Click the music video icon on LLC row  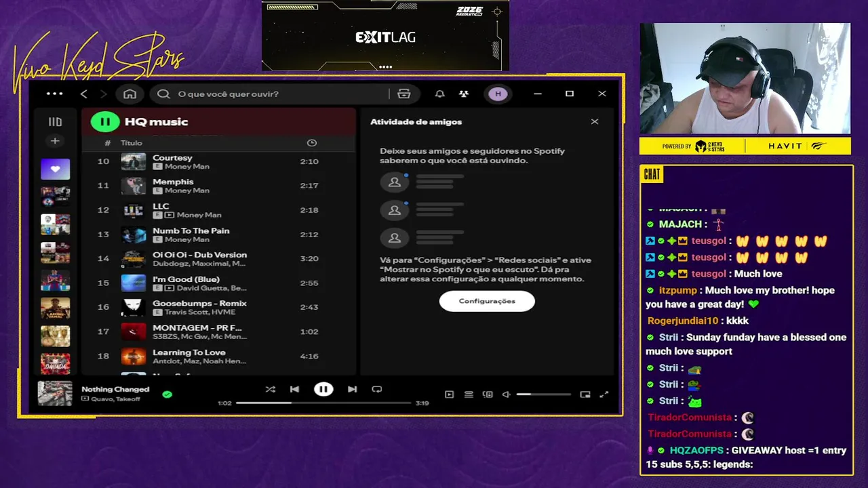pos(170,215)
